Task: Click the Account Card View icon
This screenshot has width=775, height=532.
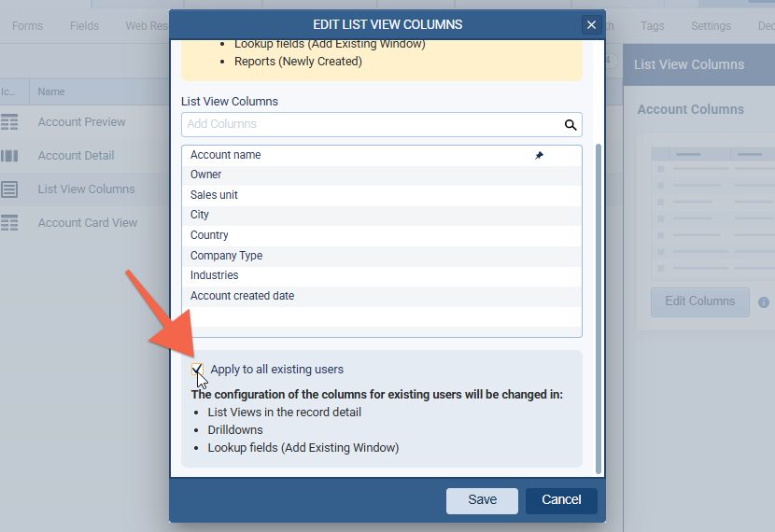Action: 10,223
